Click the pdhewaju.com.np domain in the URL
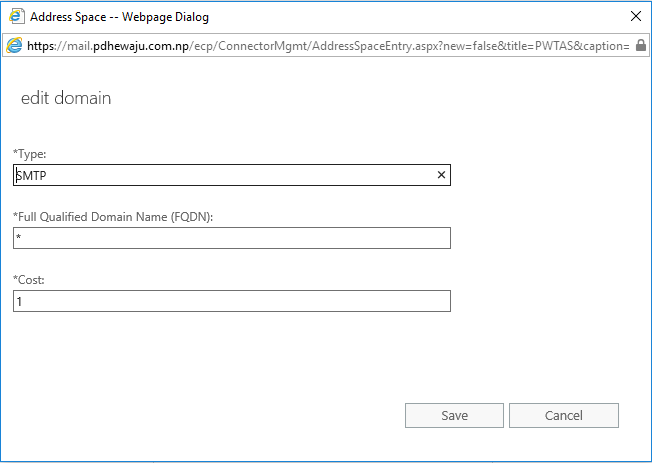 coord(141,46)
